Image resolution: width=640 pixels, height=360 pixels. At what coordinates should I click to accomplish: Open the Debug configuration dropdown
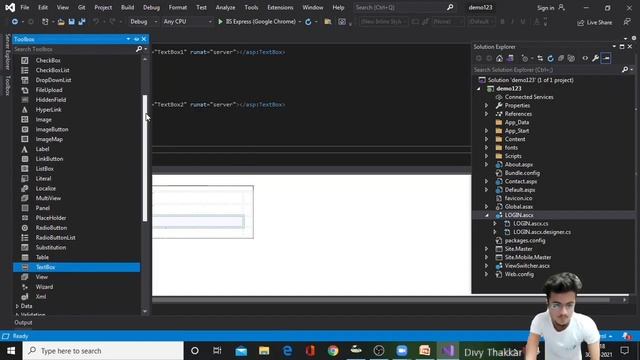143,22
